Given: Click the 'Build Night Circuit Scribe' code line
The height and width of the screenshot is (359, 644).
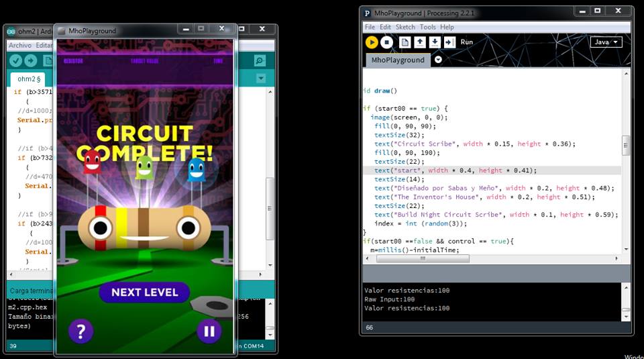Looking at the screenshot, I should (x=496, y=215).
